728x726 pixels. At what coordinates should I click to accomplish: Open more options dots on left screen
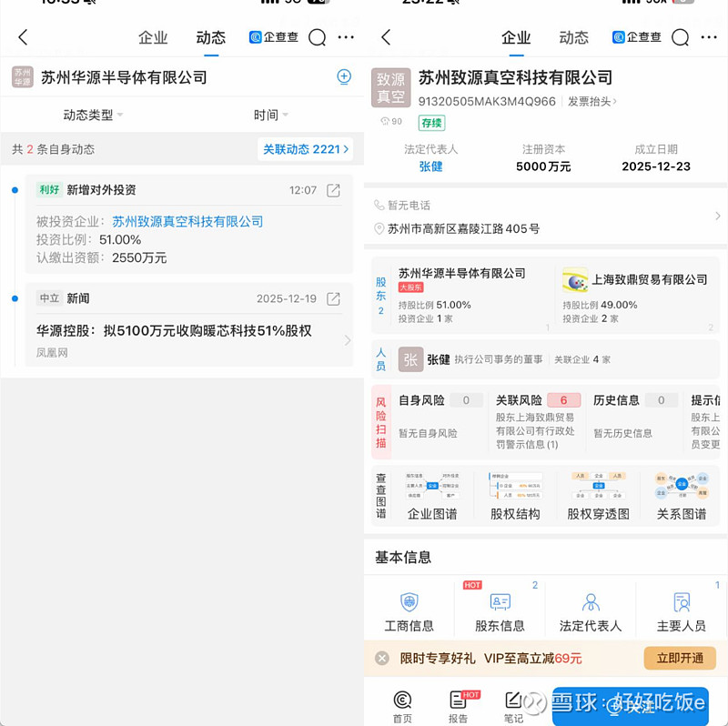point(346,37)
